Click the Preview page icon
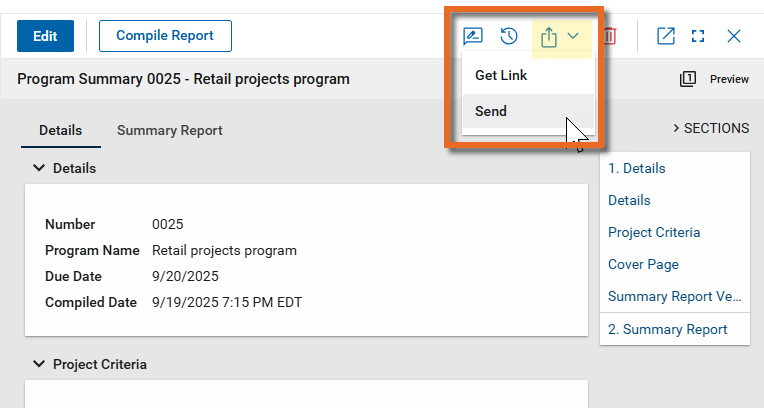The width and height of the screenshot is (764, 408). 688,79
